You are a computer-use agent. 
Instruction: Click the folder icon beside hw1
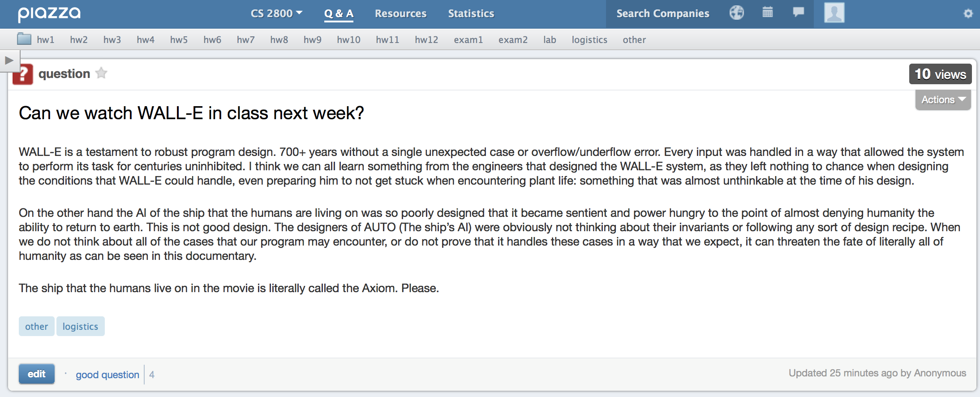coord(24,39)
